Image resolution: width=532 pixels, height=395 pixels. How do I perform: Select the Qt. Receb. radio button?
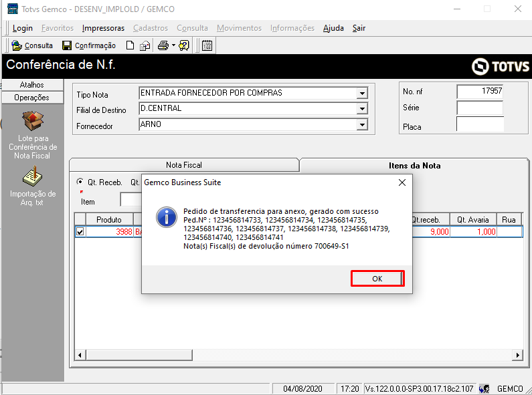[80, 182]
